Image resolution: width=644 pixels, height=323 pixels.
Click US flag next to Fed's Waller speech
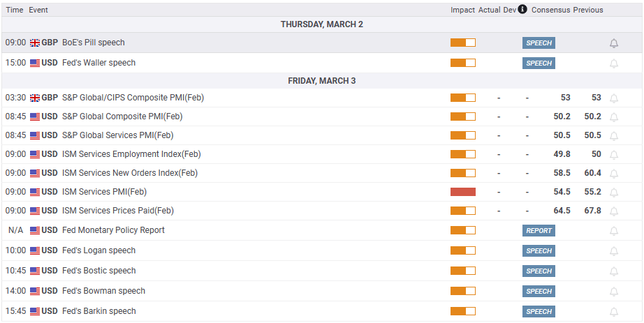[35, 63]
